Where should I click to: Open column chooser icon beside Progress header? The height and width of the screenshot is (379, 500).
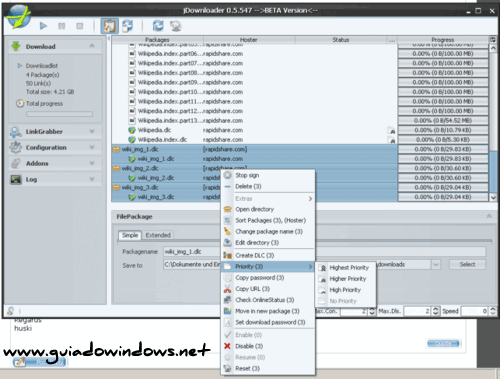pyautogui.click(x=493, y=40)
